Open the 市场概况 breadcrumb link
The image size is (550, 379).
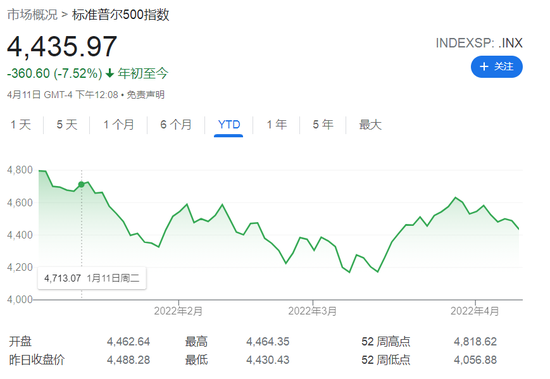coord(32,15)
